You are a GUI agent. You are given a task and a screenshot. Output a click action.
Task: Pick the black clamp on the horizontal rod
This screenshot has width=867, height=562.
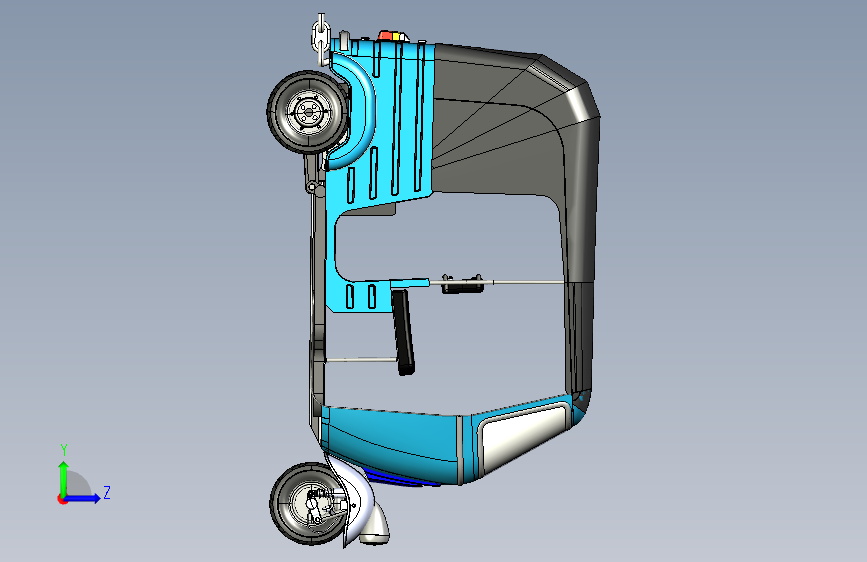click(x=463, y=284)
